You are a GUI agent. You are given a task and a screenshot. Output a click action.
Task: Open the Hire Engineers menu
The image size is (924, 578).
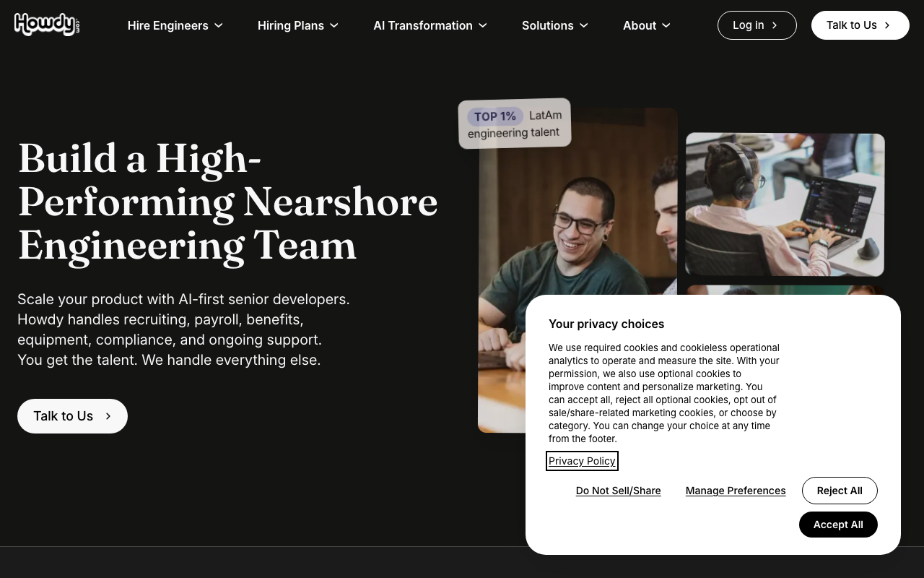coord(167,25)
